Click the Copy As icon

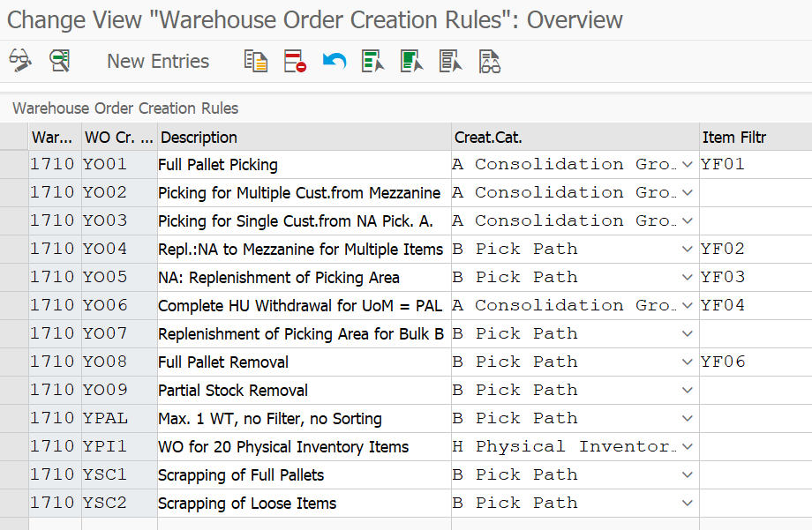[256, 61]
